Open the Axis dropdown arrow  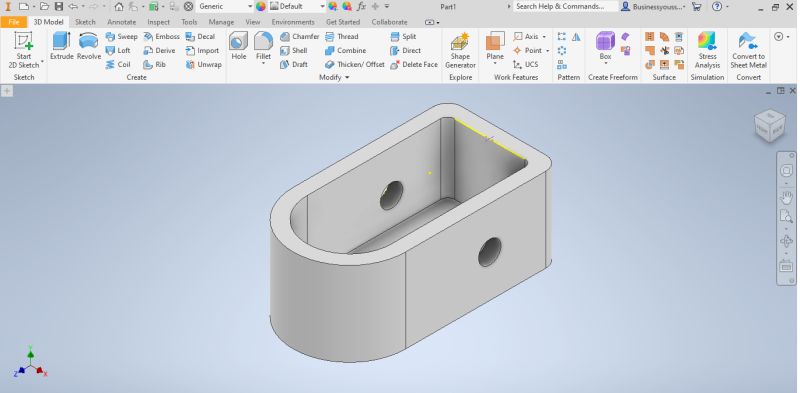click(x=544, y=37)
